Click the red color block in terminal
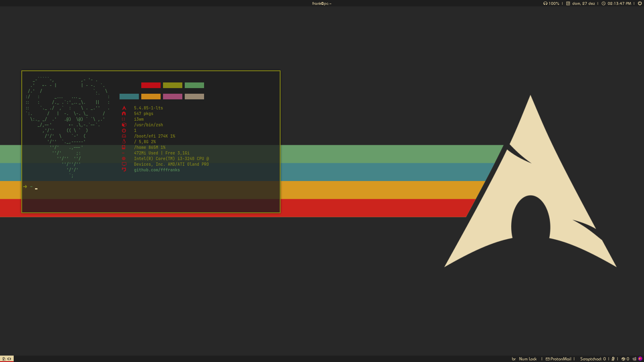Viewport: 644px width, 362px height. tap(151, 85)
